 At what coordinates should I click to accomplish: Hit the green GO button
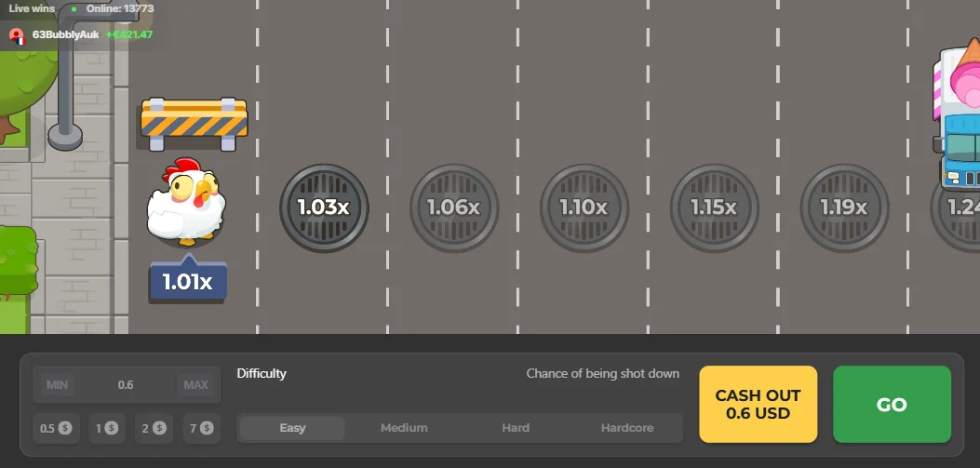point(892,405)
